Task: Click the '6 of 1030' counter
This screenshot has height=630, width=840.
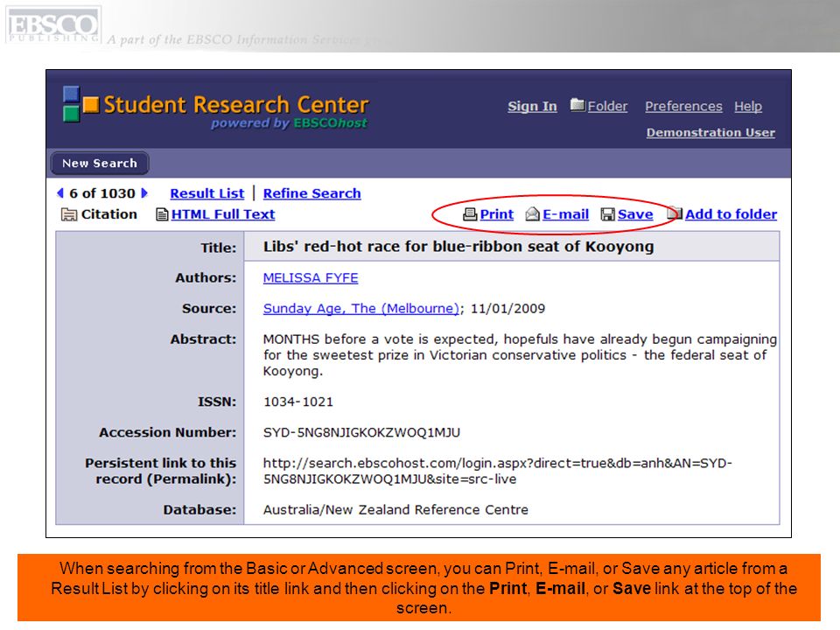Action: click(102, 193)
